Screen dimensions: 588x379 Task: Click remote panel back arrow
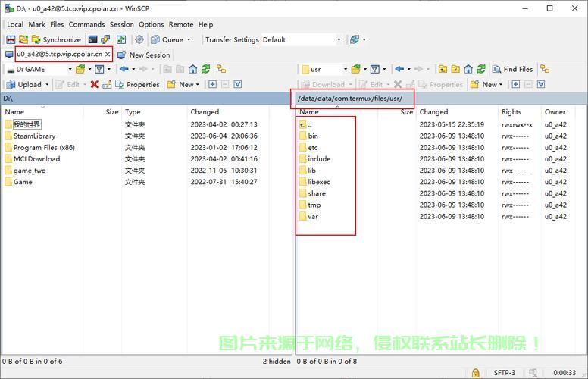(x=399, y=69)
